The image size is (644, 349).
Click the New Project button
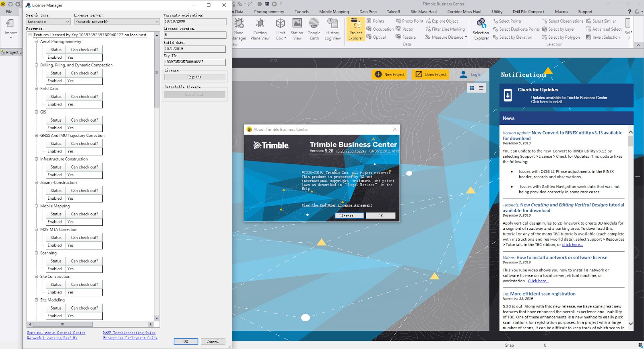click(390, 74)
